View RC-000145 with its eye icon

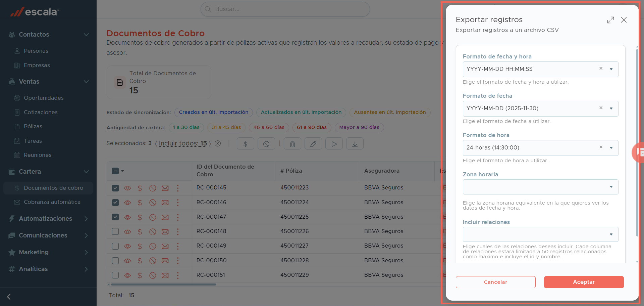tap(127, 188)
